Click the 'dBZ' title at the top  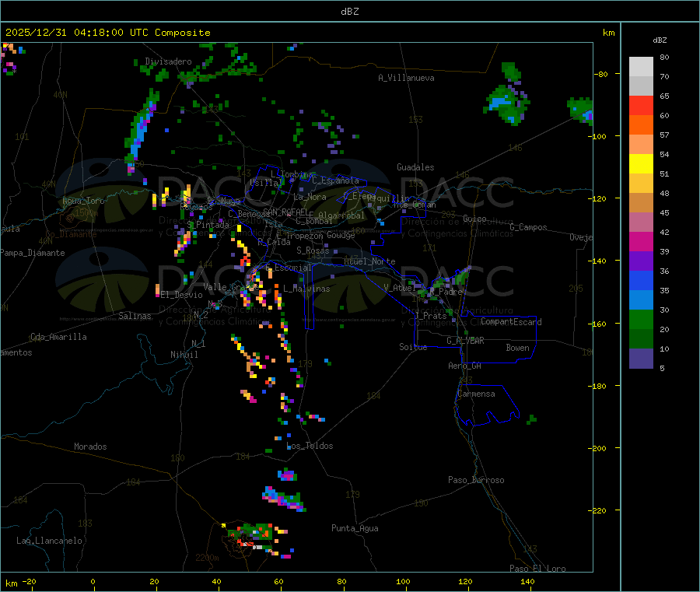349,12
